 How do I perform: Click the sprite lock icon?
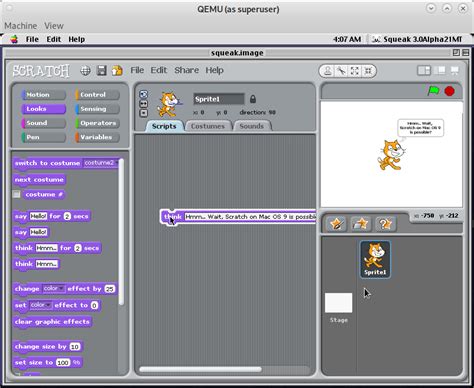253,99
